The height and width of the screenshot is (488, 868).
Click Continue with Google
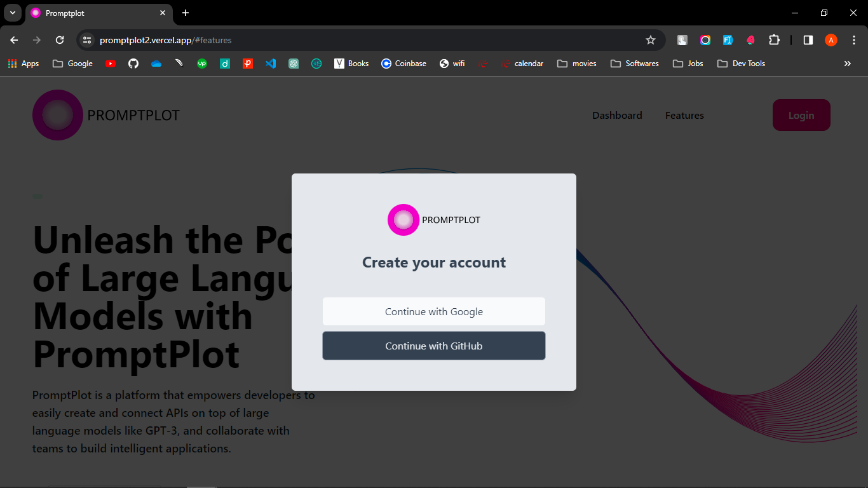434,311
